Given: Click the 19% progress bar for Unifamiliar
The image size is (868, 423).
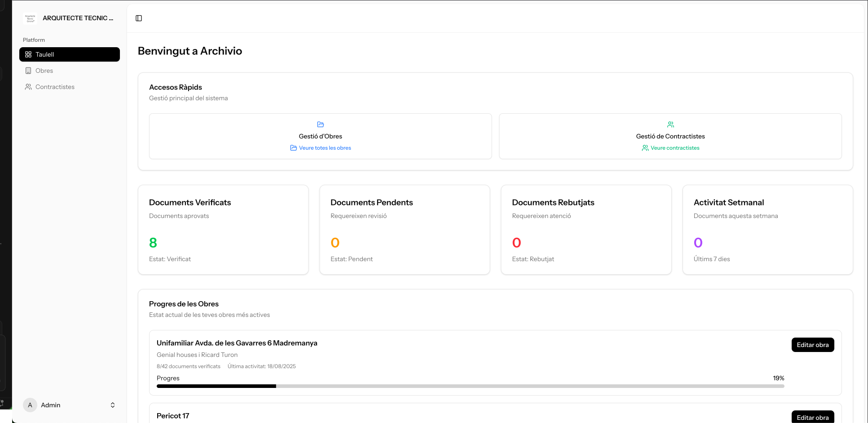Looking at the screenshot, I should click(x=470, y=386).
